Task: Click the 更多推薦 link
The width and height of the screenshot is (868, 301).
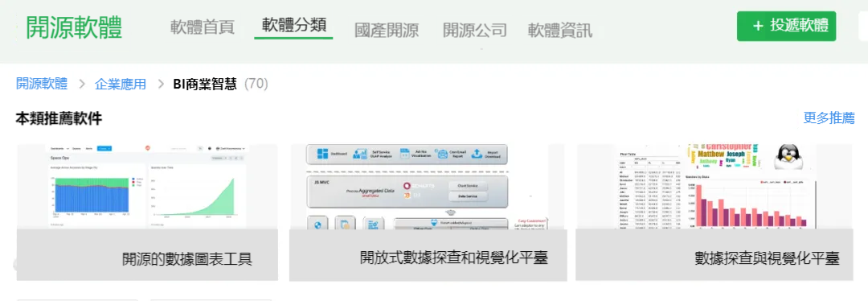Action: tap(829, 118)
